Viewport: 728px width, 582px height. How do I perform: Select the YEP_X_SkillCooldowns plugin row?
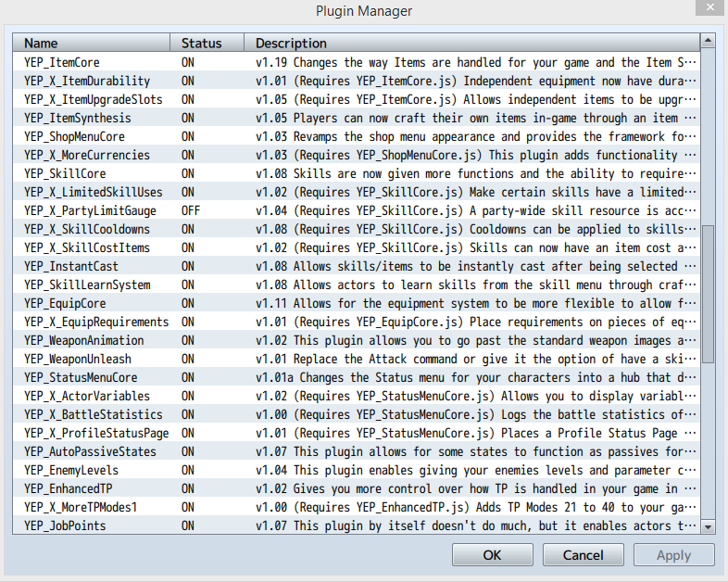tap(356, 230)
